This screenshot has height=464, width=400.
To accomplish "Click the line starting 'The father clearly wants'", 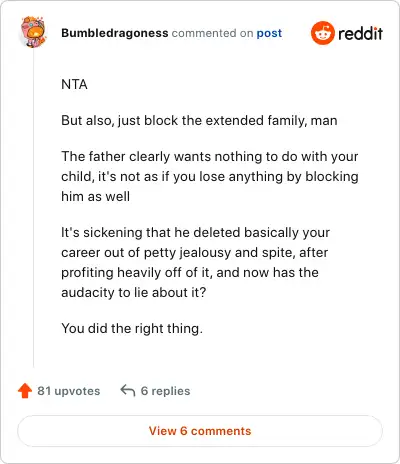I will click(210, 156).
